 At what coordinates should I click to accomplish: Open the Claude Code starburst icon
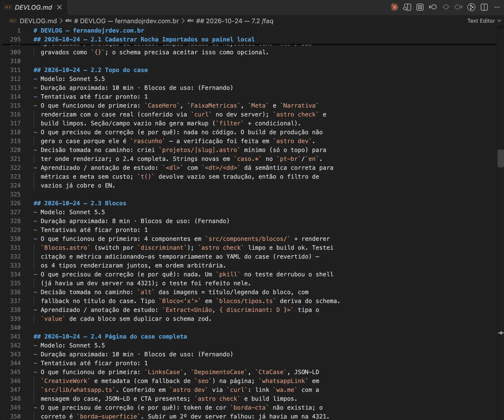(x=394, y=7)
